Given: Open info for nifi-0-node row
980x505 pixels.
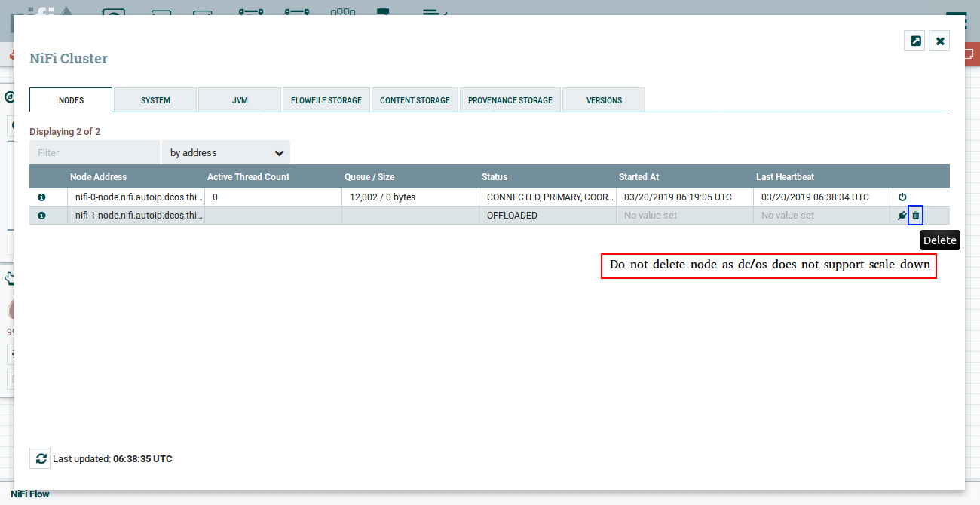Looking at the screenshot, I should [41, 197].
